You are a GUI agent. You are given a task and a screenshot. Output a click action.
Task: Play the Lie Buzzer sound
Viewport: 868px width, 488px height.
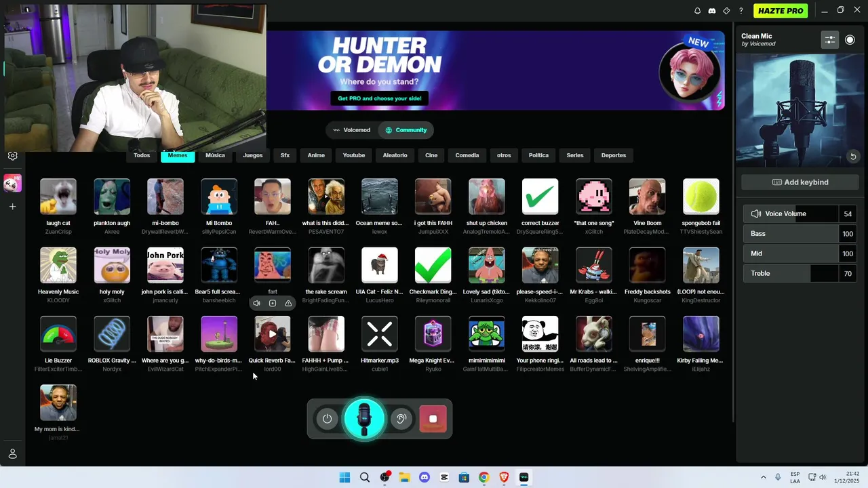tap(58, 334)
